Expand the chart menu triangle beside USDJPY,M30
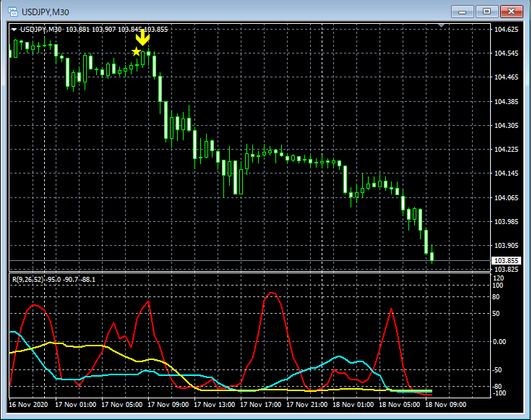532x420 pixels. 14,30
